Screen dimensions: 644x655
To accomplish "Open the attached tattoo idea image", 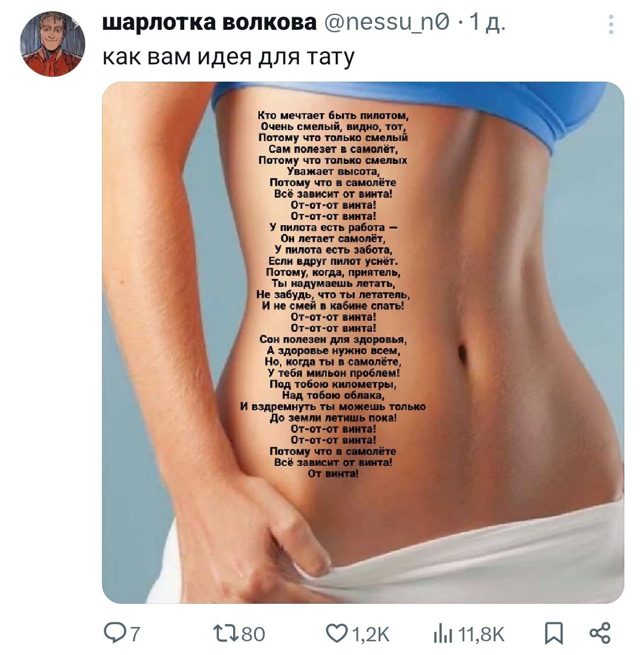I will [x=363, y=343].
